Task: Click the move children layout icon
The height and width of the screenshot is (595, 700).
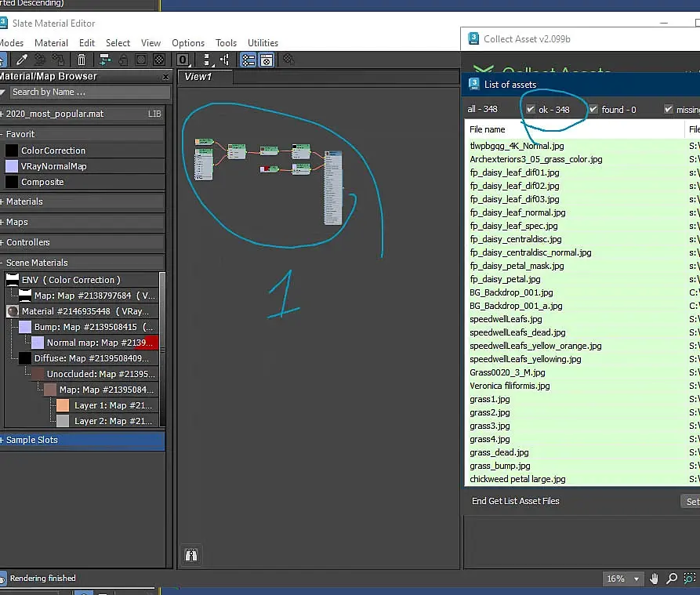Action: click(x=104, y=60)
